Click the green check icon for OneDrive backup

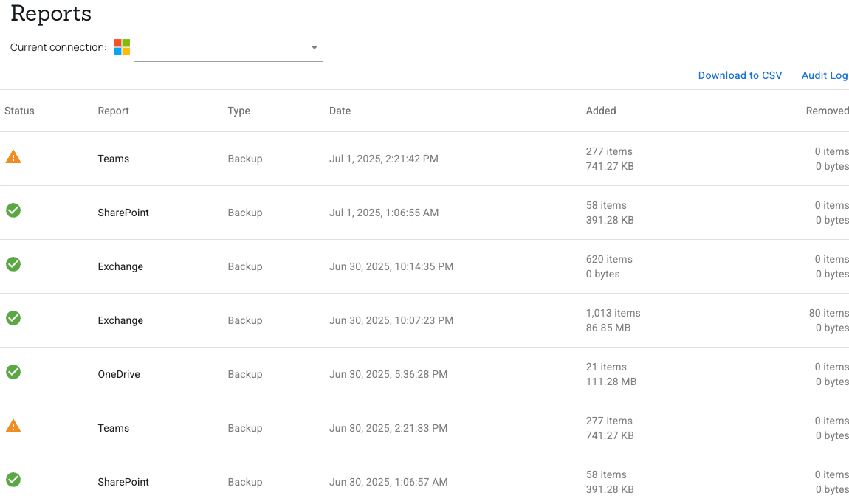coord(13,372)
